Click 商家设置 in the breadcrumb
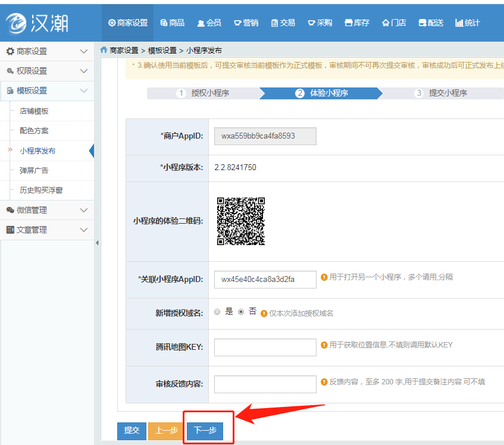Screen dimensions: 504x445 tap(124, 51)
